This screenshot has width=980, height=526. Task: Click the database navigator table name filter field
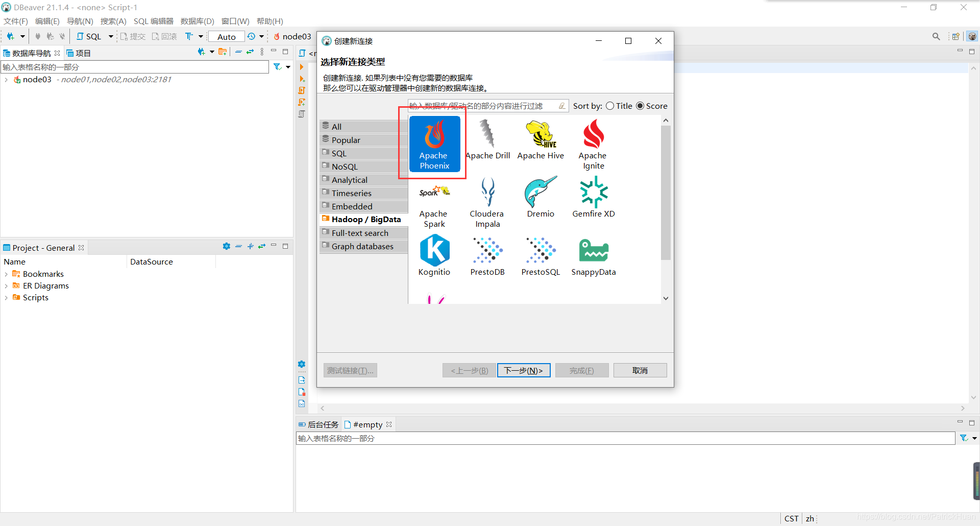135,67
